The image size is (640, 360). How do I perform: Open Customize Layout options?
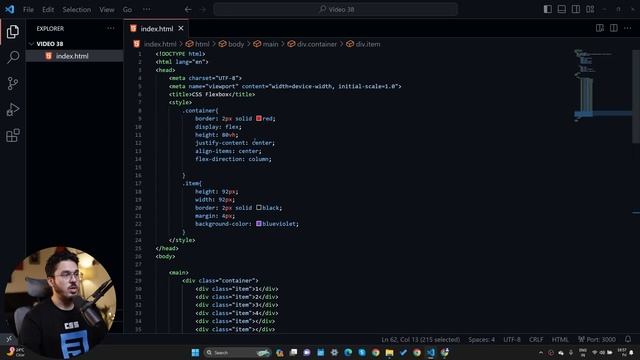(590, 9)
